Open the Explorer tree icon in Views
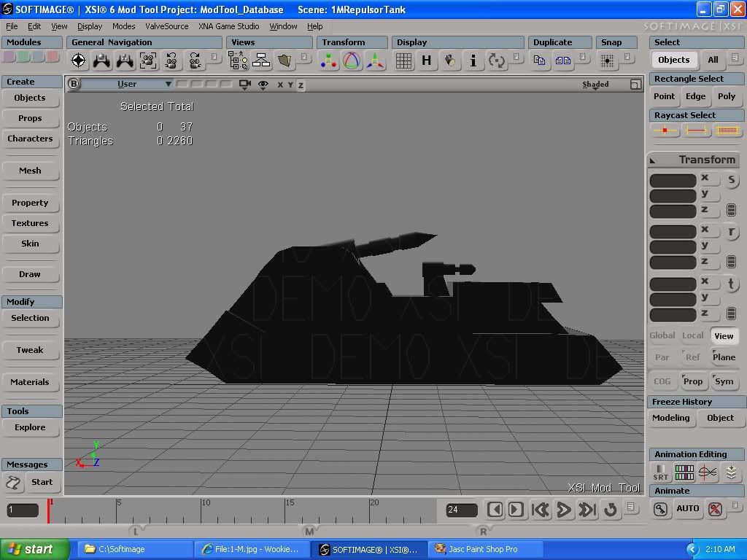The width and height of the screenshot is (747, 560). point(238,61)
